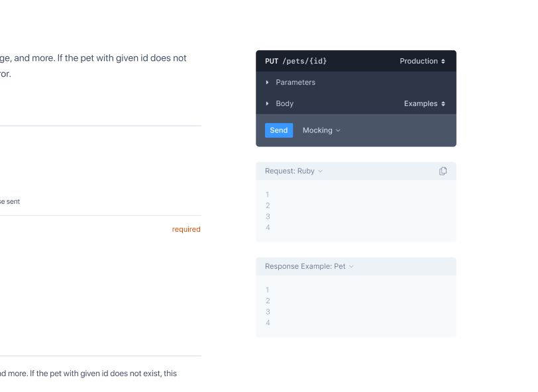The image size is (538, 392).
Task: Click the orange required badge
Action: 186,229
